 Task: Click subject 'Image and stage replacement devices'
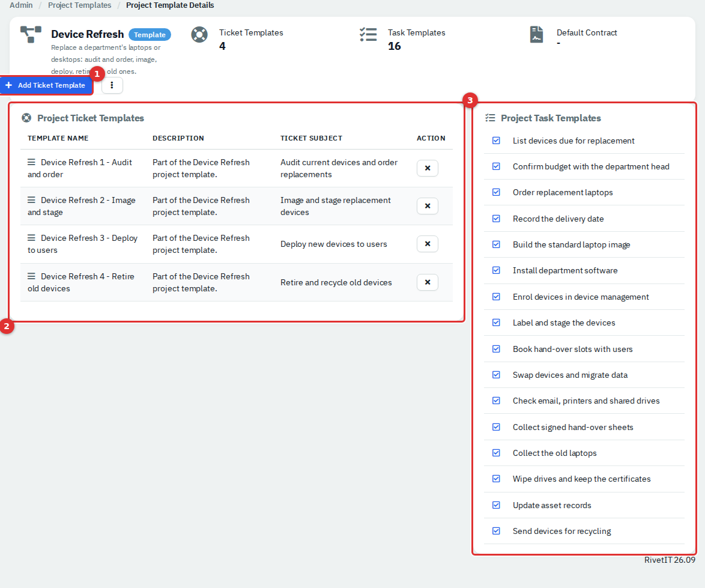(336, 206)
